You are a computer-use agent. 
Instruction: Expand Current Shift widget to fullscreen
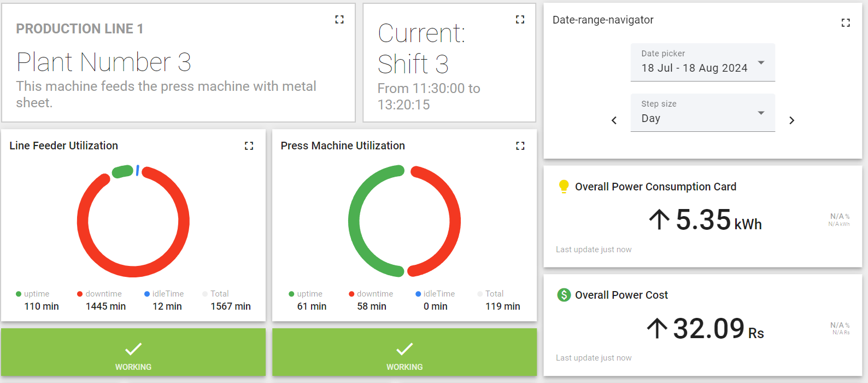[520, 20]
